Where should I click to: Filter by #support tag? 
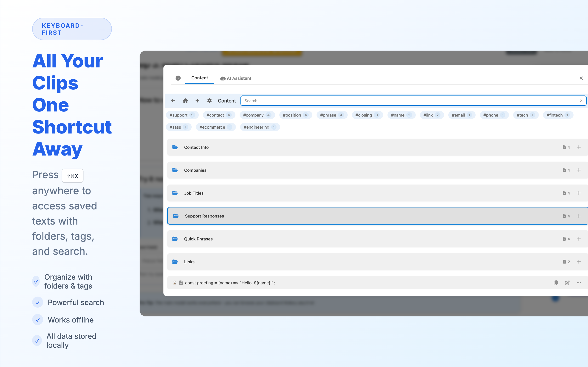[182, 115]
